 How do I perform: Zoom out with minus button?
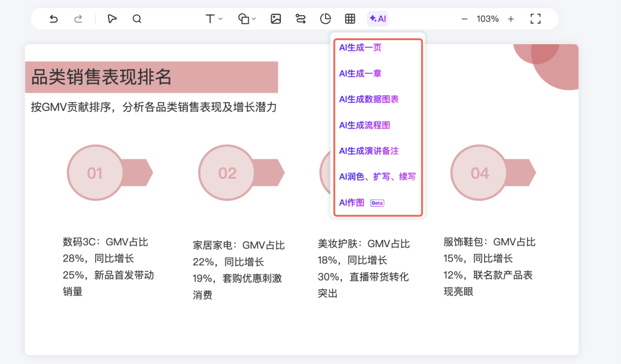(x=465, y=19)
